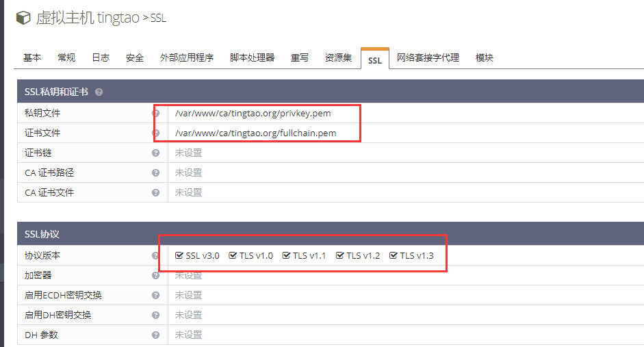Viewport: 644px width, 347px height.
Task: Click the fullchain.pem certificate path
Action: point(255,133)
